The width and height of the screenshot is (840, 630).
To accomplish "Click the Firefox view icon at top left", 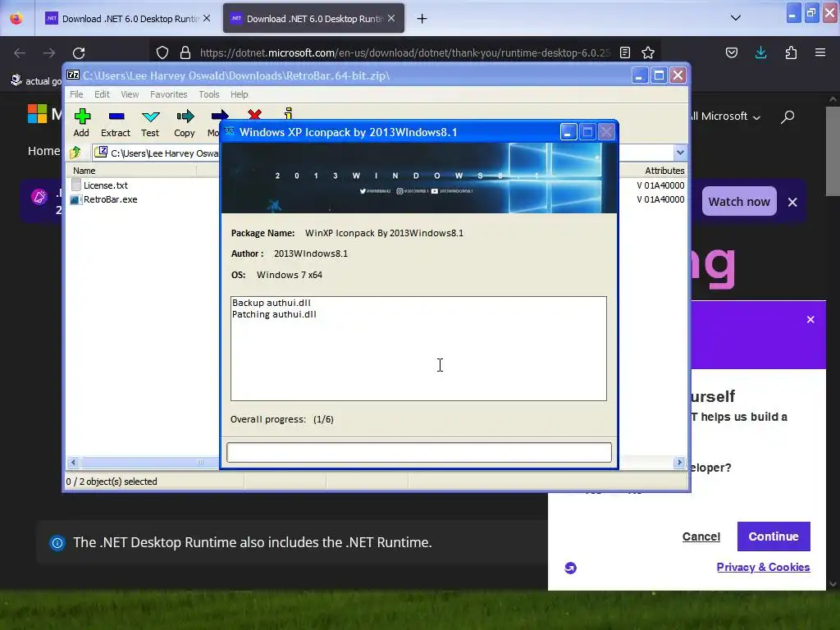I will click(16, 18).
